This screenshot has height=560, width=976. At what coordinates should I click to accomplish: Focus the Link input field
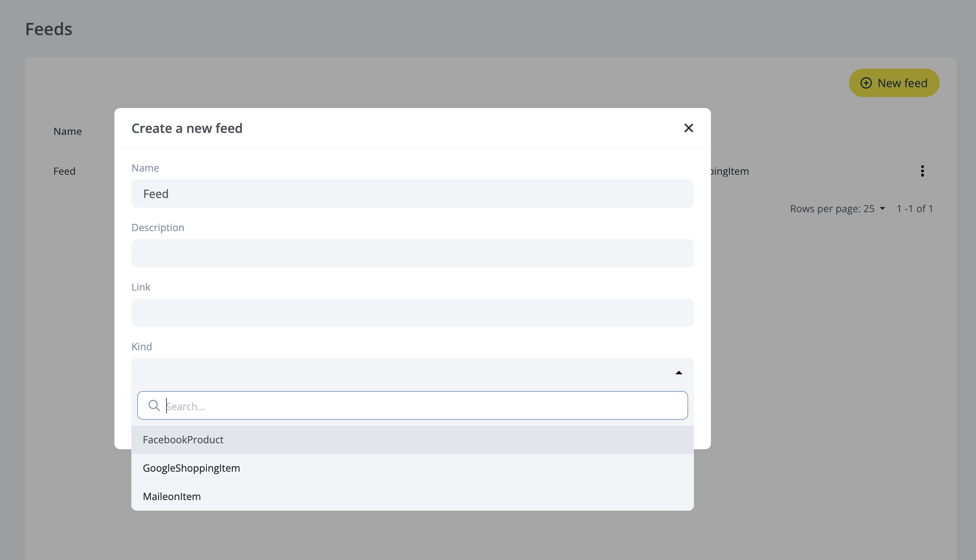412,313
